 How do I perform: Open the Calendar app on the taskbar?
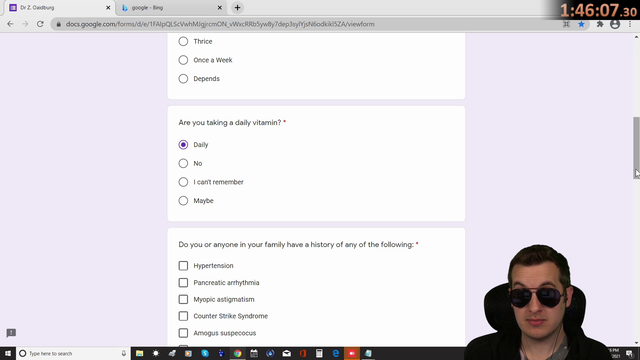click(x=254, y=353)
